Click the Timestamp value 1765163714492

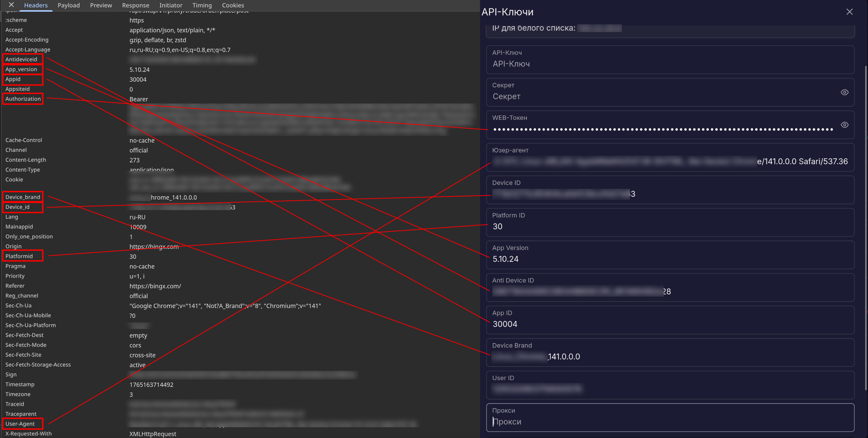coord(151,384)
